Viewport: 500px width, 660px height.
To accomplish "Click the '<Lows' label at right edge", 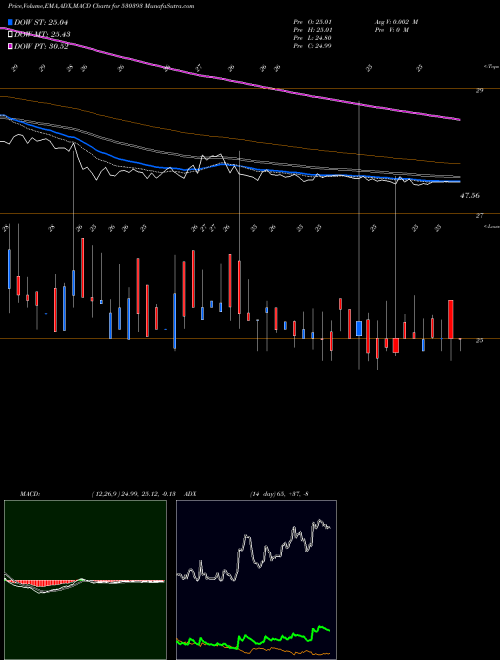I will (x=491, y=226).
